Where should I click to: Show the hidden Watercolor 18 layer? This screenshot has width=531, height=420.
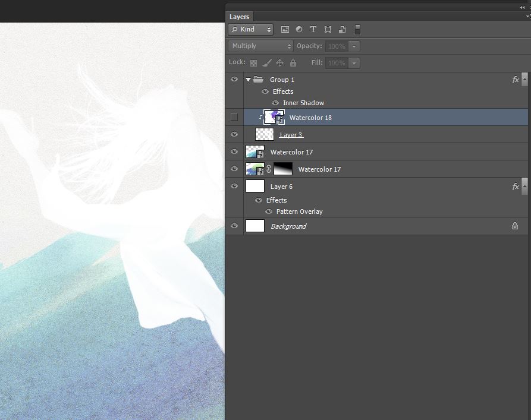point(234,116)
